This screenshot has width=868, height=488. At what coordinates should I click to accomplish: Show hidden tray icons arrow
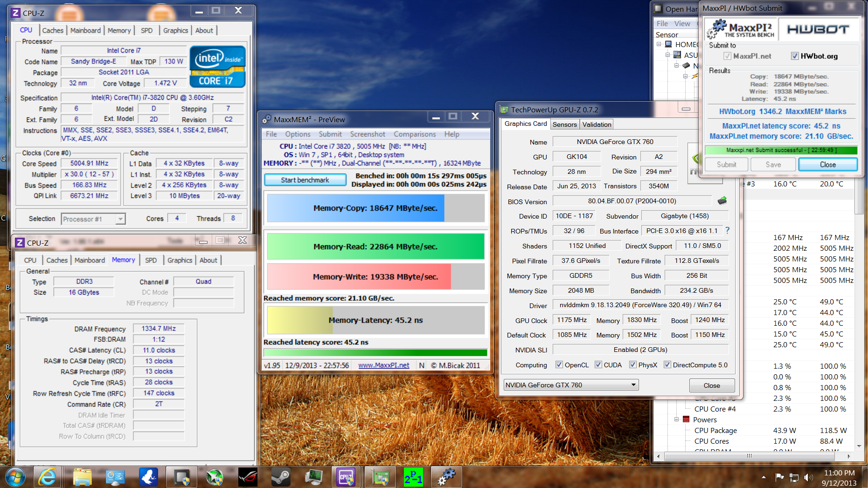764,477
